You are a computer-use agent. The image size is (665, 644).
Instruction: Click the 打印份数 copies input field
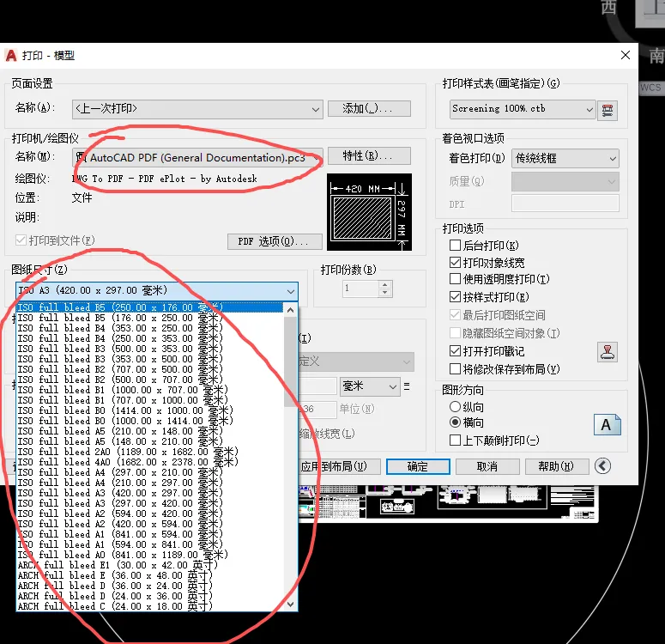[360, 289]
